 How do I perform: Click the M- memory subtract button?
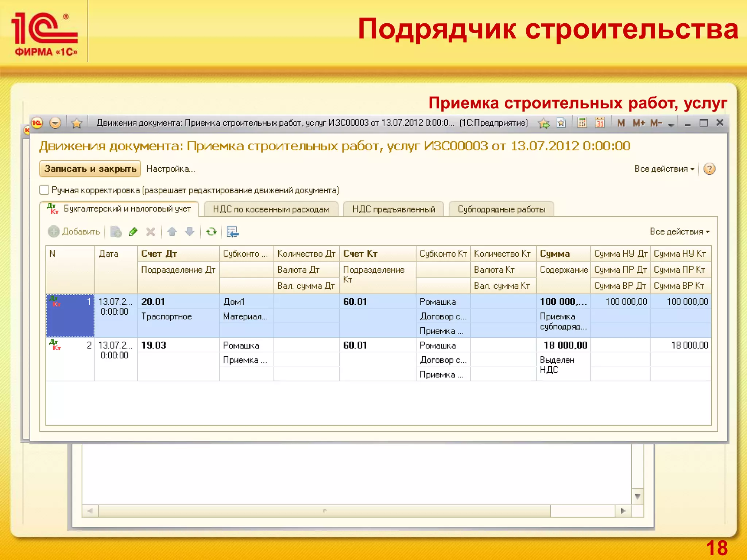point(657,123)
